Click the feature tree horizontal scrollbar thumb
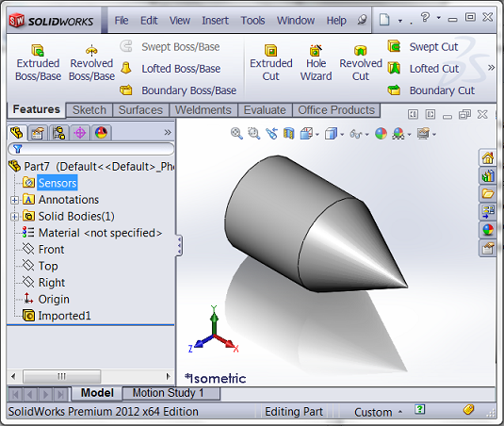 click(x=62, y=376)
